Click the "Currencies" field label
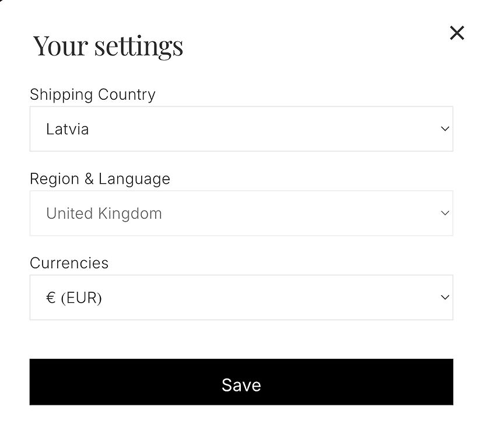The height and width of the screenshot is (448, 480). point(69,263)
